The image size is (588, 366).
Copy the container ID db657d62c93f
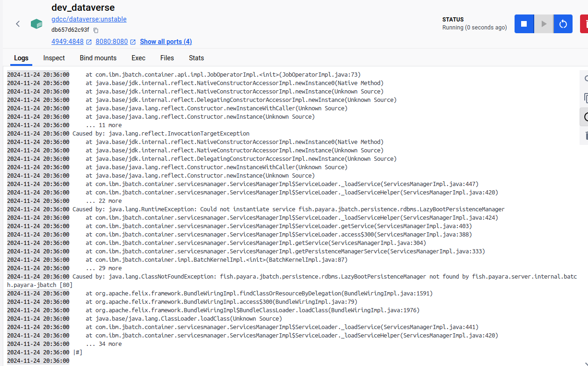[96, 30]
